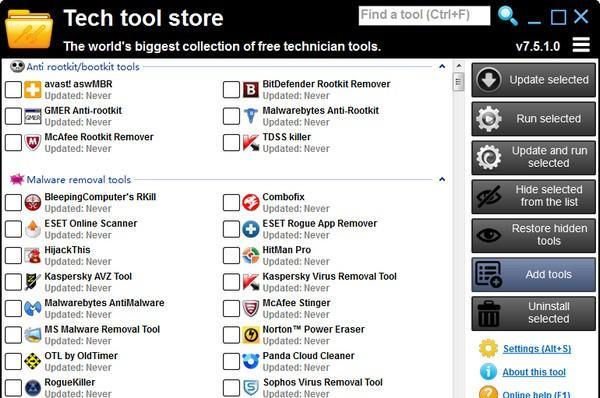Click the Kaspersky Virus Removal Tool icon
This screenshot has width=600, height=398.
251,282
